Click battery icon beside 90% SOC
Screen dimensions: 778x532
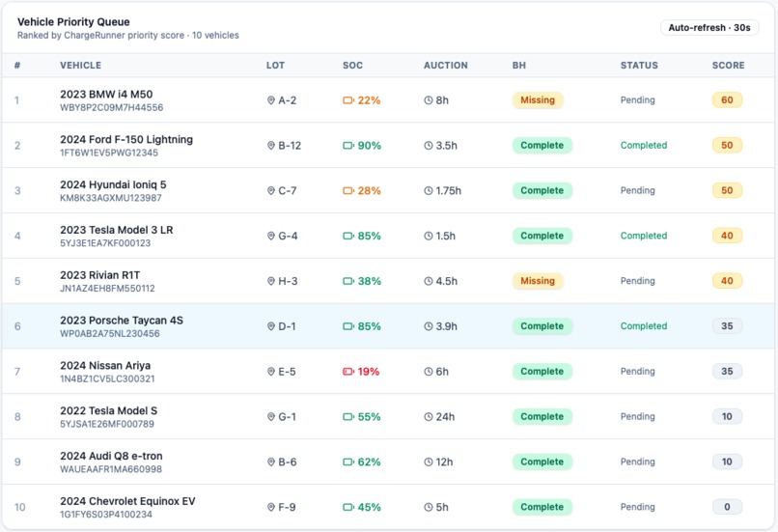tap(348, 146)
